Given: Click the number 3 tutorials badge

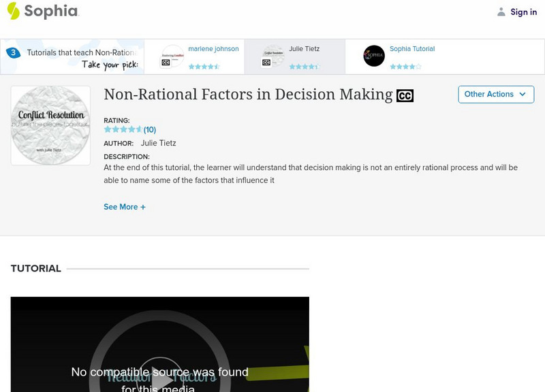Looking at the screenshot, I should 13,53.
